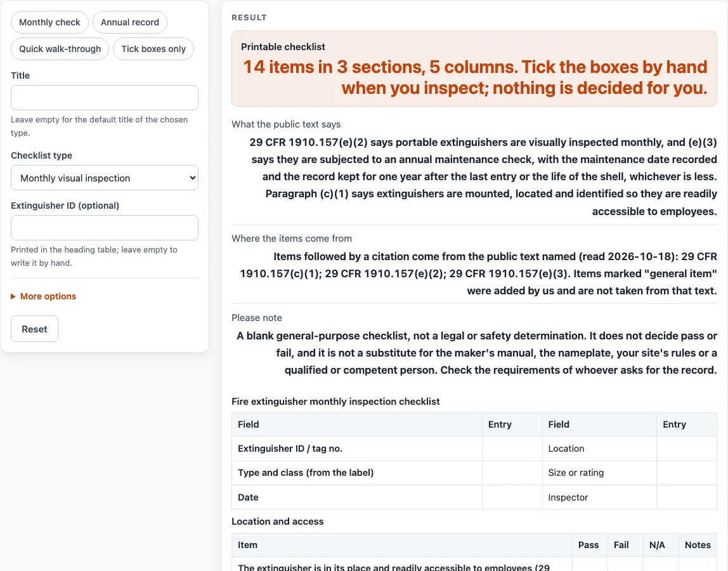Click the 'Fire extinguisher monthly inspection checklist' title

coord(335,402)
